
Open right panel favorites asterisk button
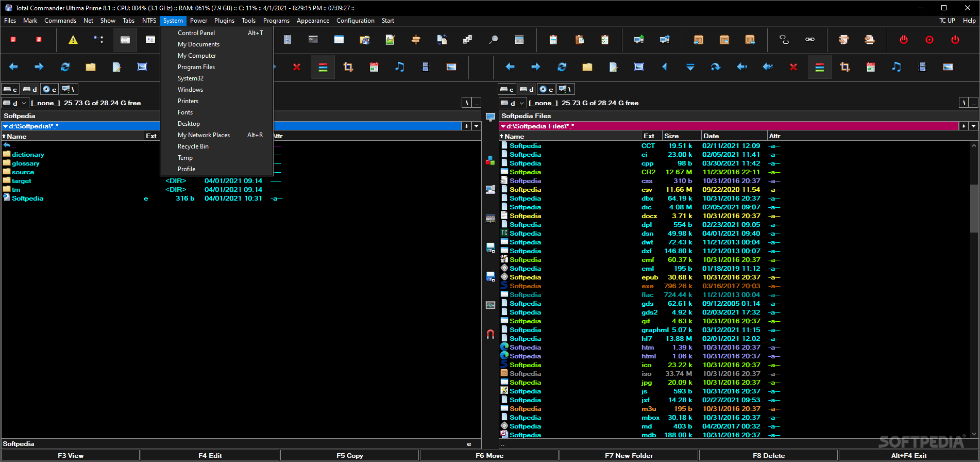point(964,126)
